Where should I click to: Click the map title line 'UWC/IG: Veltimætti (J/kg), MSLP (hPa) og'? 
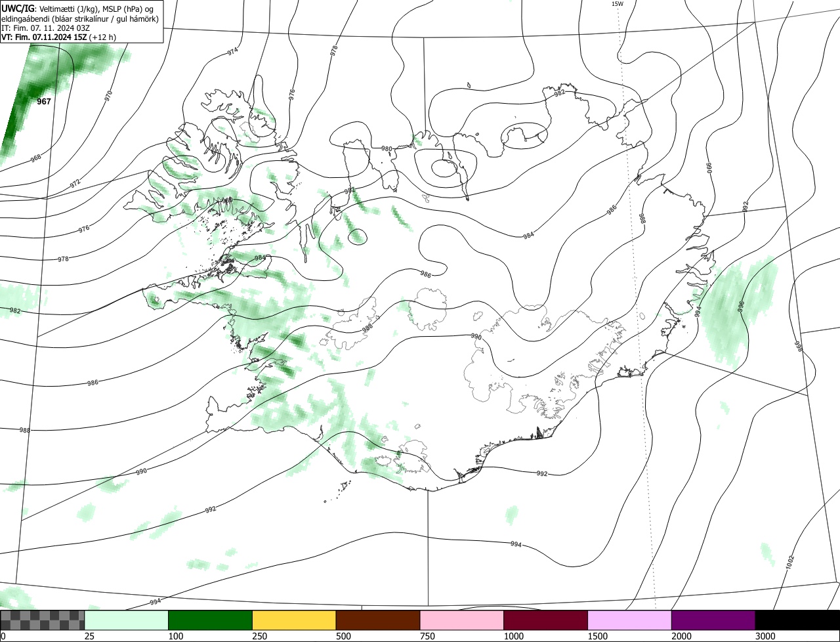click(77, 9)
